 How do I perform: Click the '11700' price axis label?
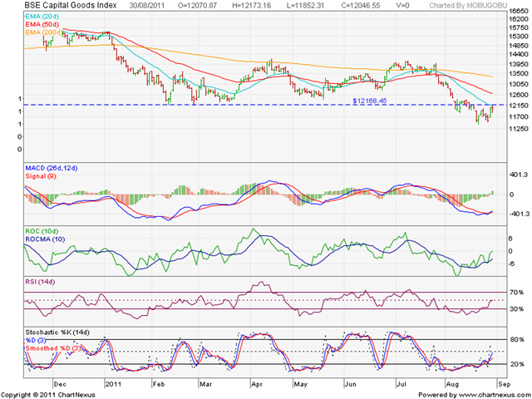click(519, 116)
